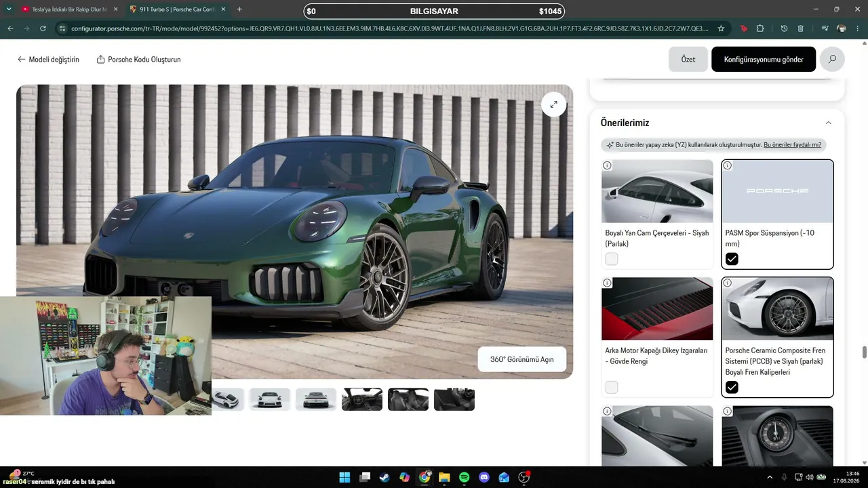868x488 pixels.
Task: Click the configurator.porsche.com address bar
Action: [x=390, y=28]
